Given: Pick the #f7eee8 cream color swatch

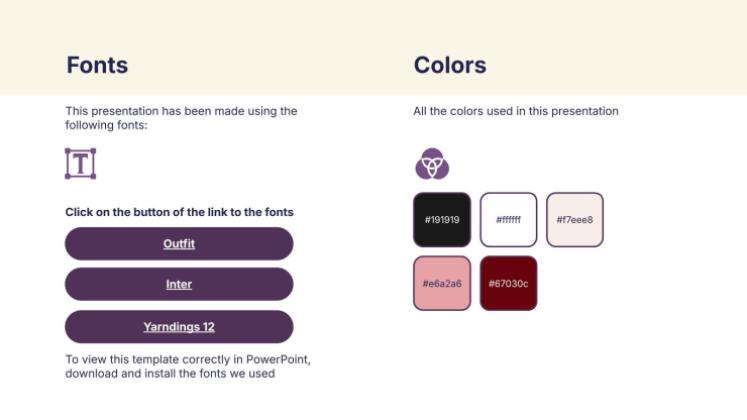Looking at the screenshot, I should (x=574, y=220).
